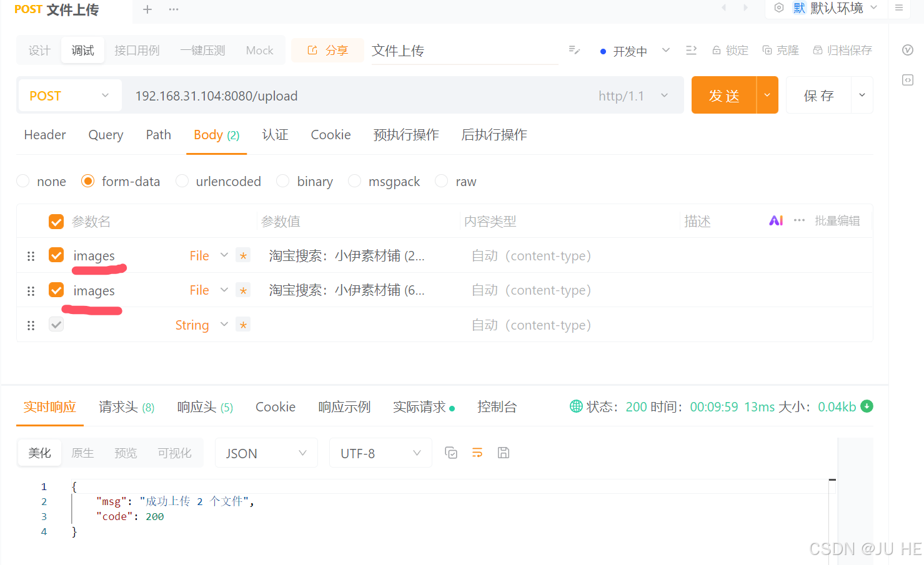Open the 请求头 (8) tab
Image resolution: width=924 pixels, height=565 pixels.
[x=127, y=407]
